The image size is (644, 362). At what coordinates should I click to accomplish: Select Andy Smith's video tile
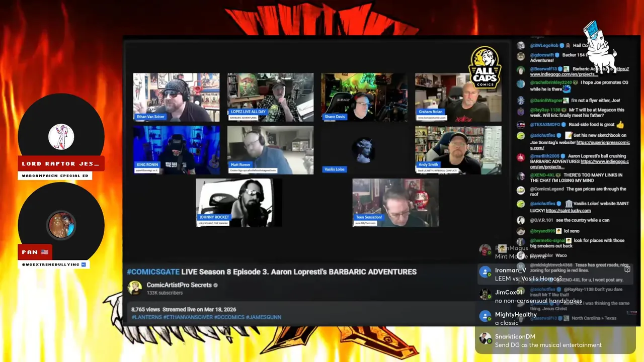pyautogui.click(x=458, y=150)
